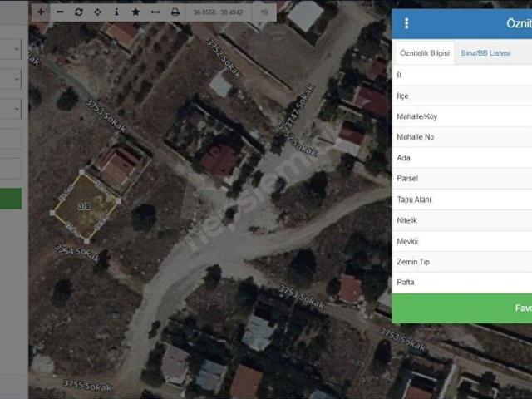This screenshot has height=399, width=532.
Task: Click the green favorites button
Action: [x=462, y=308]
